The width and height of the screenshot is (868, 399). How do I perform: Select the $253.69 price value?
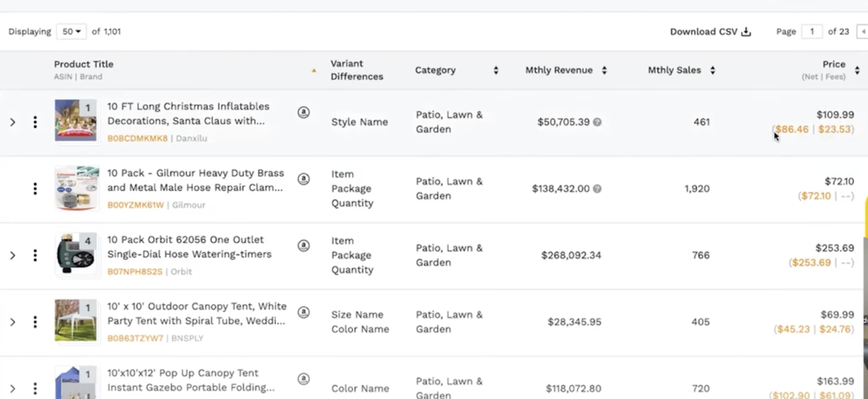tap(834, 248)
